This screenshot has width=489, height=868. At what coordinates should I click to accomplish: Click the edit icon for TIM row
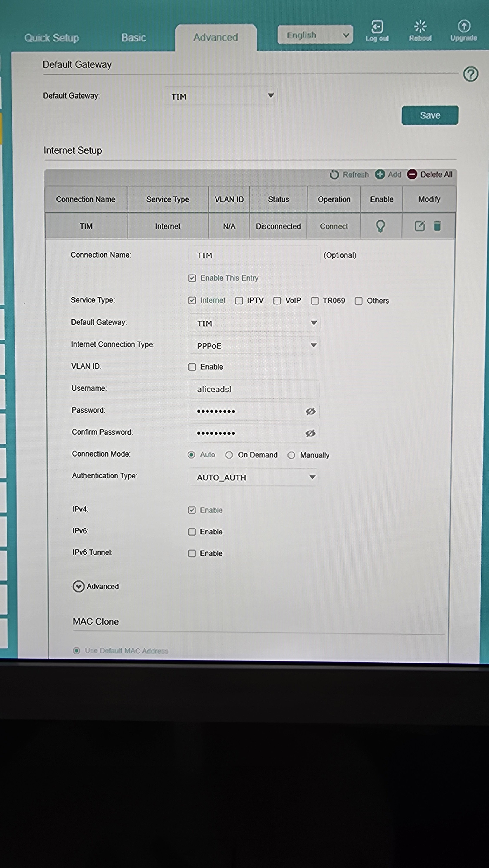pos(420,226)
